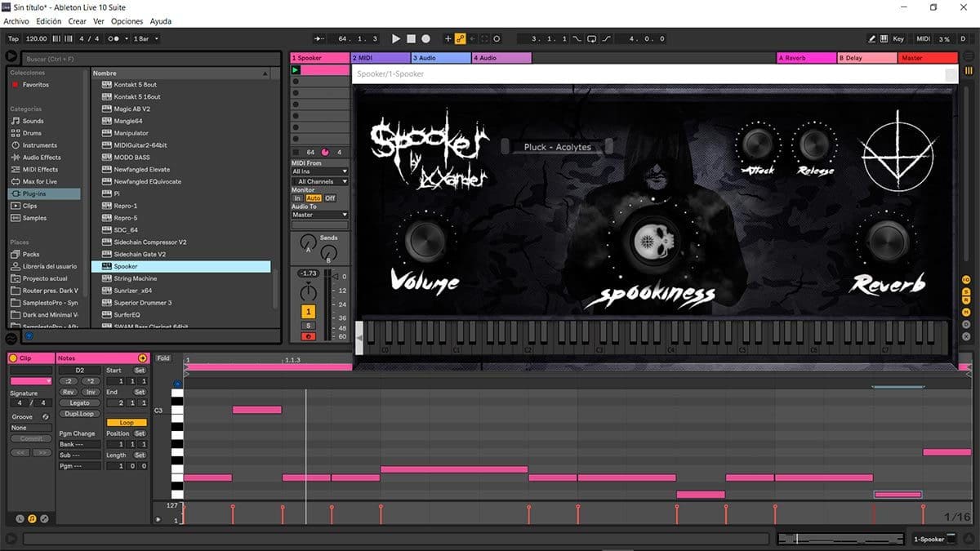
Task: Open the All Channels dropdown
Action: click(x=320, y=181)
